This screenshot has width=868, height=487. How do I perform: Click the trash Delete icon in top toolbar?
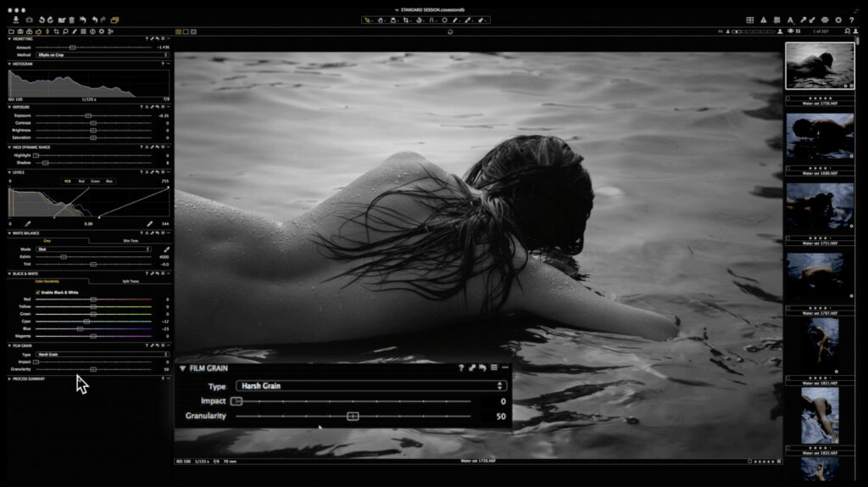click(x=71, y=20)
